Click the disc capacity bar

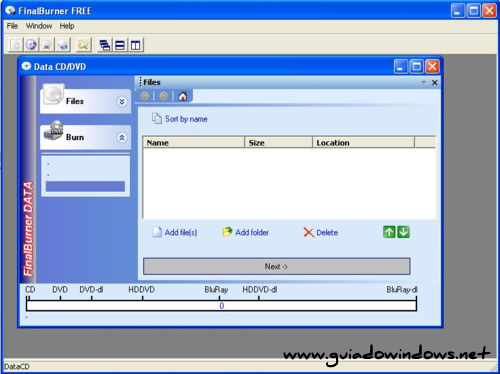click(x=221, y=306)
